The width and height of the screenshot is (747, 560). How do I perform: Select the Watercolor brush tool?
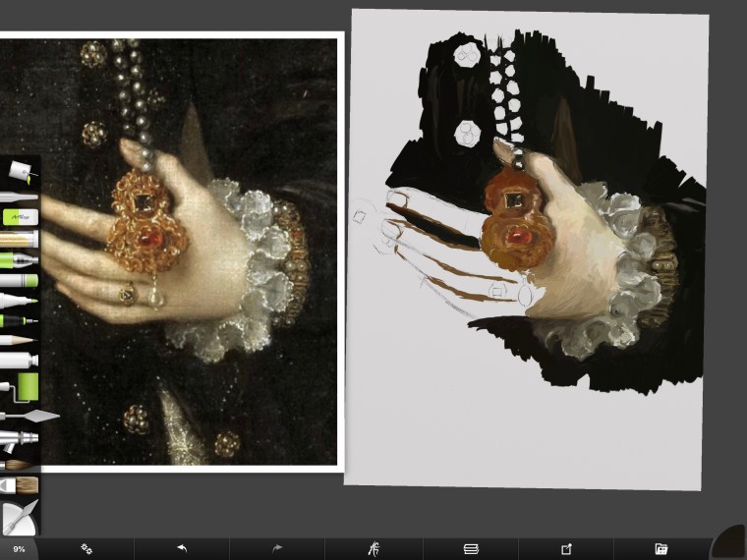pos(17,465)
